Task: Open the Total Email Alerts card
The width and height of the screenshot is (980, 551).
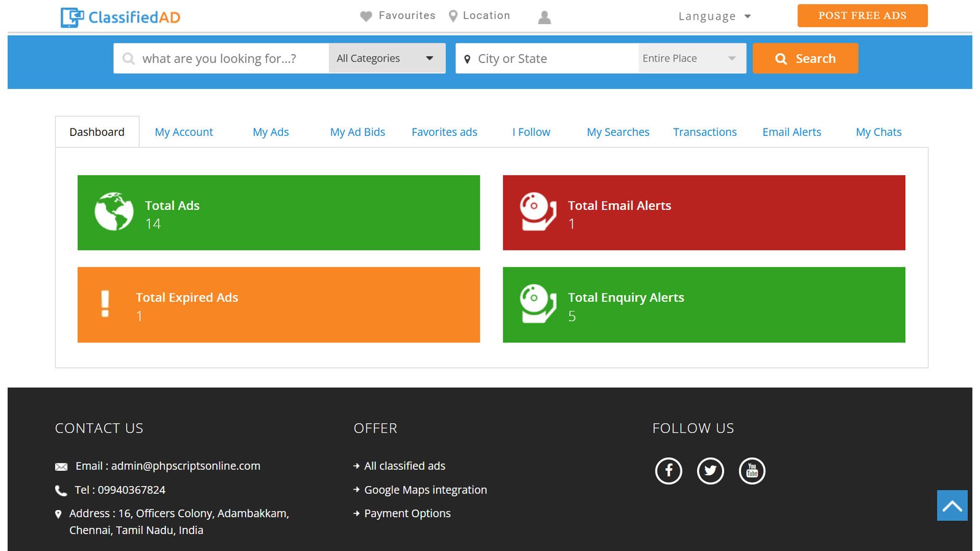Action: (x=704, y=212)
